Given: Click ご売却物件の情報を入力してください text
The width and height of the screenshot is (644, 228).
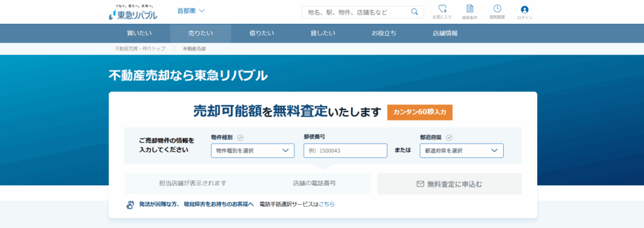Looking at the screenshot, I should pyautogui.click(x=167, y=145).
